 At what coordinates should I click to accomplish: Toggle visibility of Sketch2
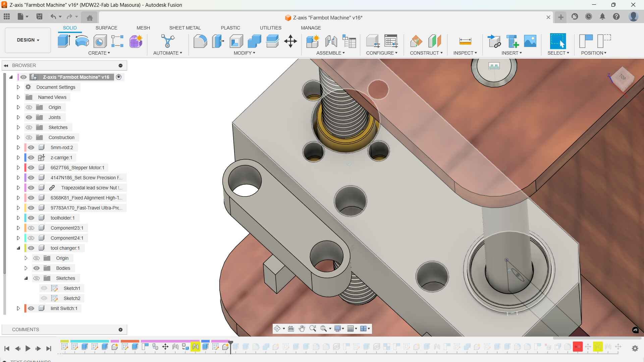pyautogui.click(x=44, y=298)
